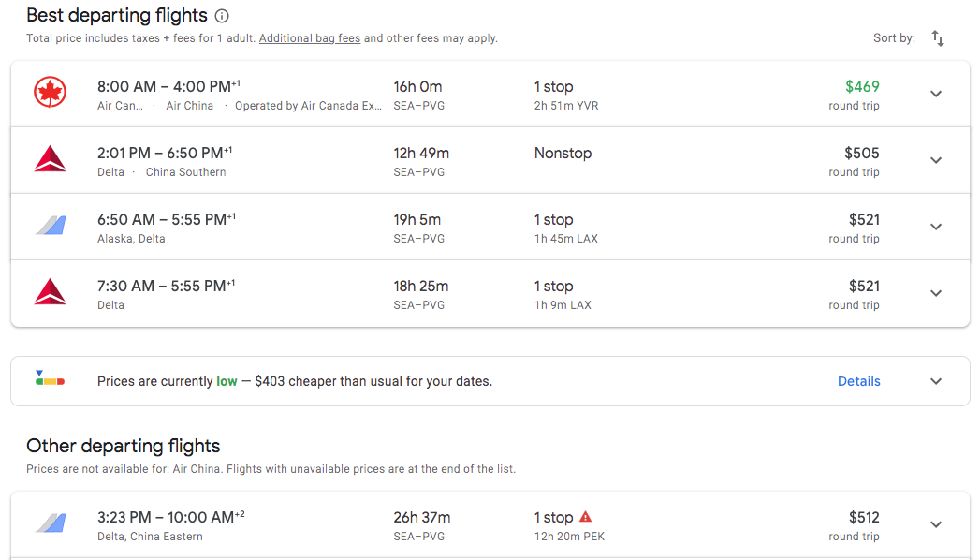This screenshot has height=560, width=980.
Task: Expand the $469 Air Canada flight details
Action: pos(936,94)
